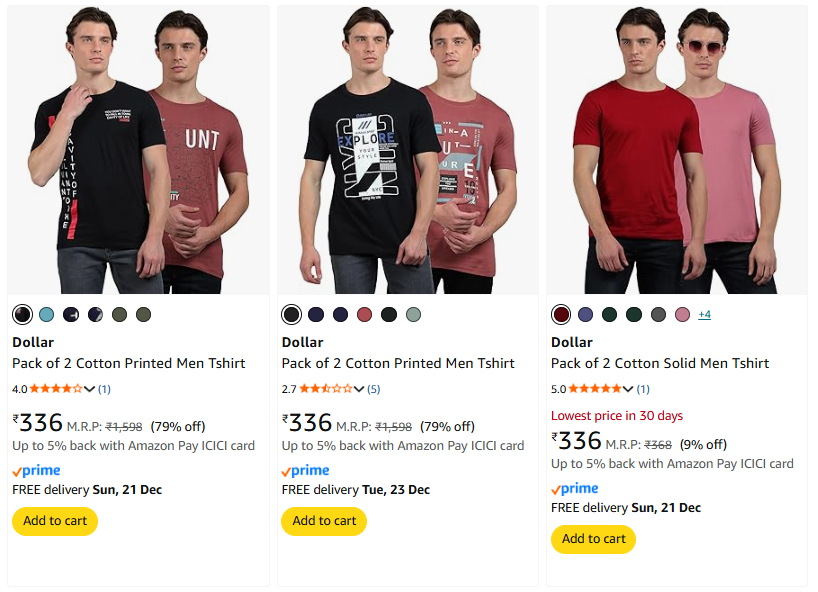Click the Prime logo on the first product
The width and height of the screenshot is (818, 592).
(x=36, y=471)
